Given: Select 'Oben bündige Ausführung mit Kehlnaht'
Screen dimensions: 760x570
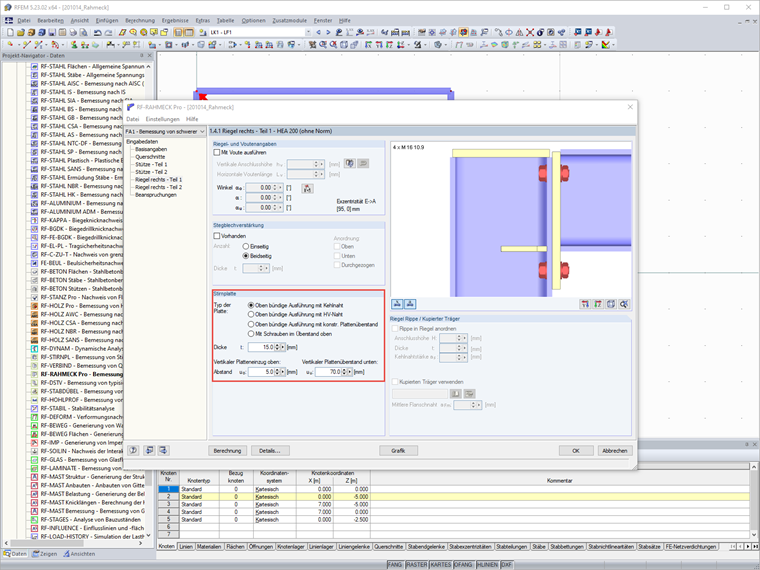Looking at the screenshot, I should (251, 305).
